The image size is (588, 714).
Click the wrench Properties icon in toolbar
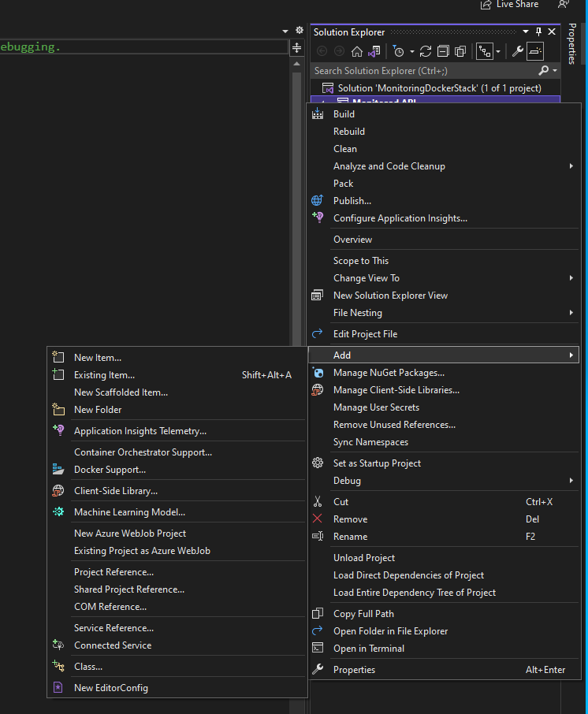click(x=517, y=51)
